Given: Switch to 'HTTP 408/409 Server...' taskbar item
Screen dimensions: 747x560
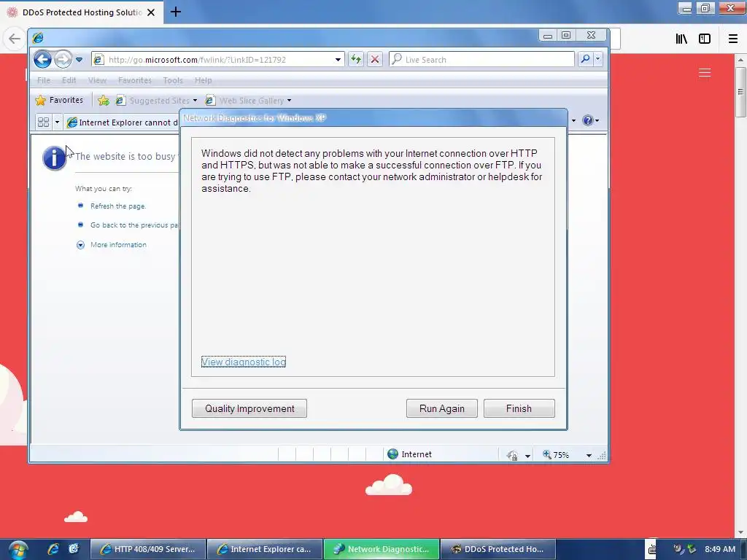Looking at the screenshot, I should click(x=148, y=549).
